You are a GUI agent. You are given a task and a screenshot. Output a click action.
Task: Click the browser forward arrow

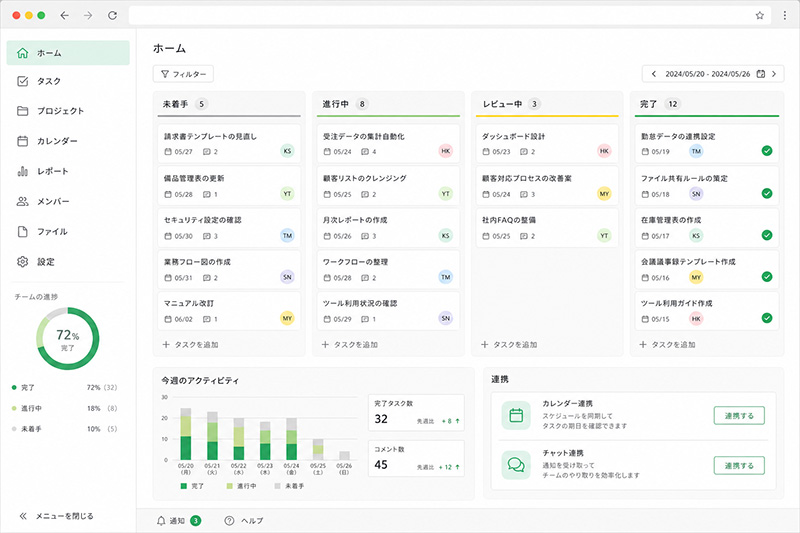[x=88, y=15]
